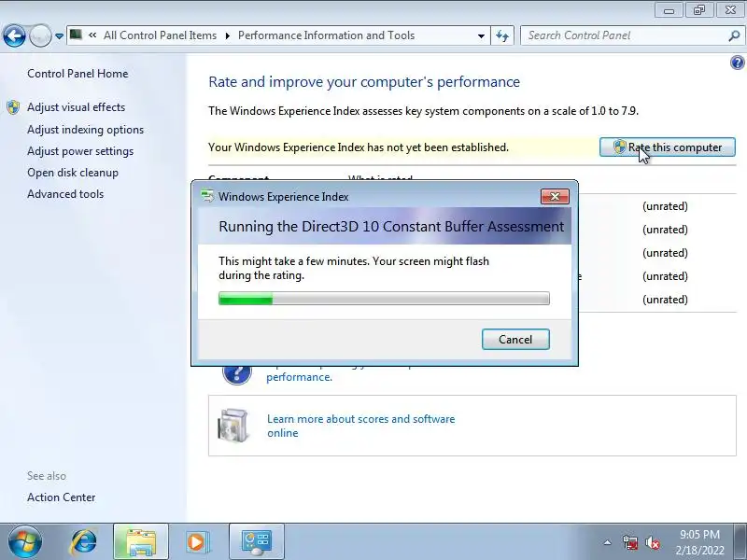Click the network status tray icon
The height and width of the screenshot is (560, 747).
(629, 542)
